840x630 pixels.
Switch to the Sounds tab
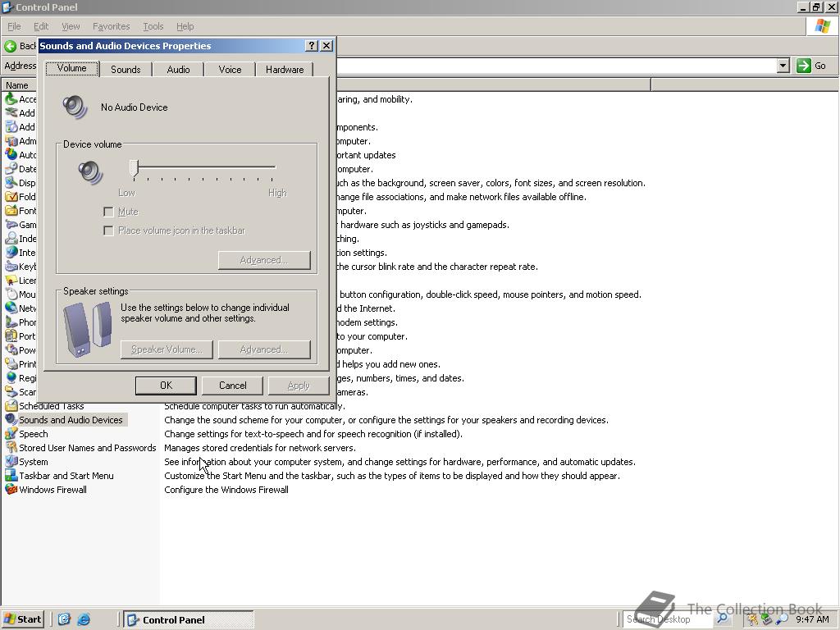click(x=126, y=70)
